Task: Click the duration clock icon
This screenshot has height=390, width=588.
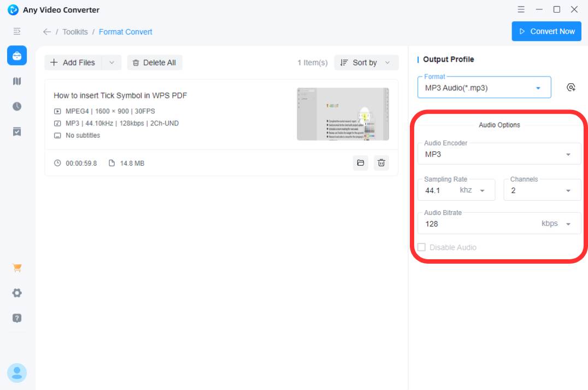Action: pos(57,163)
